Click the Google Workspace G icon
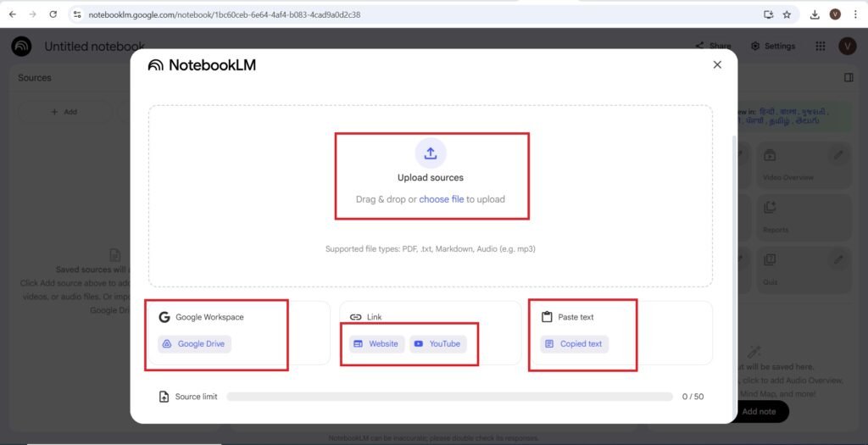868x445 pixels. tap(164, 317)
